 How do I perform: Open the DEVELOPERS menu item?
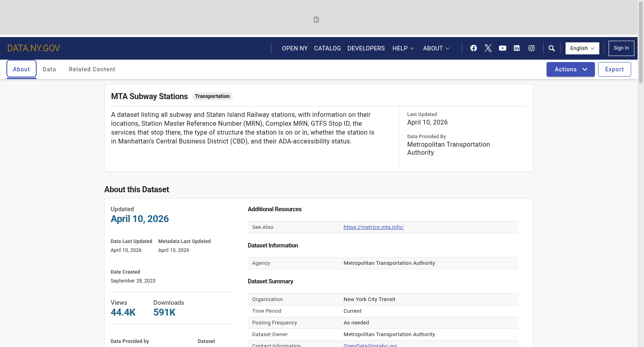pyautogui.click(x=366, y=48)
